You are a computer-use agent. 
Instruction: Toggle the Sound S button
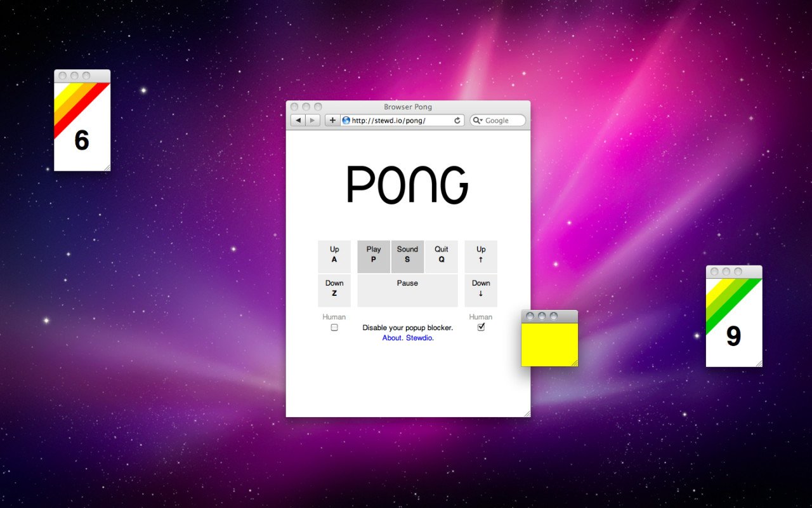click(407, 257)
